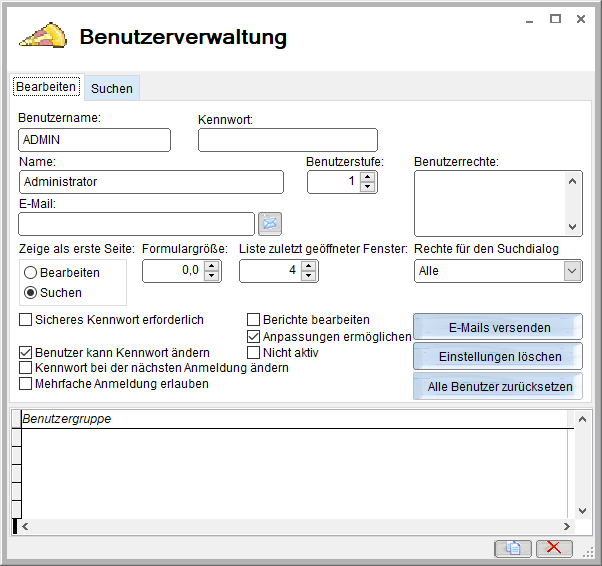Click Benutzerrechte scroll up arrow
The width and height of the screenshot is (602, 566).
(x=572, y=181)
